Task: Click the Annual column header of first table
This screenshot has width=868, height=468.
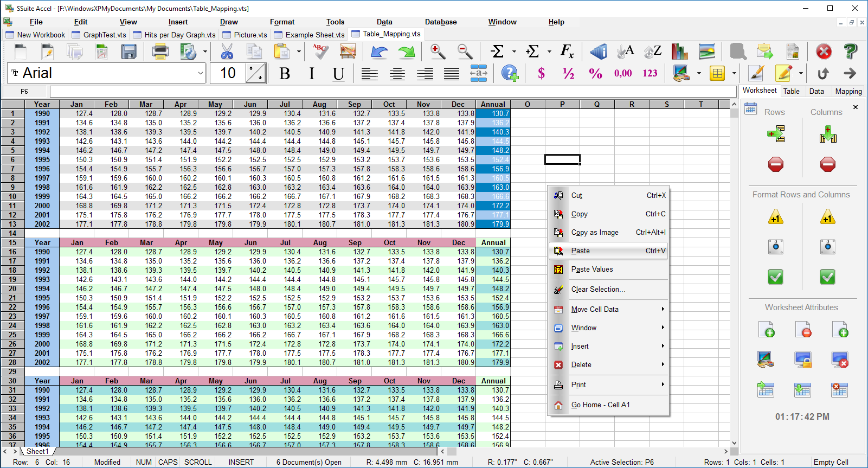Action: click(493, 104)
